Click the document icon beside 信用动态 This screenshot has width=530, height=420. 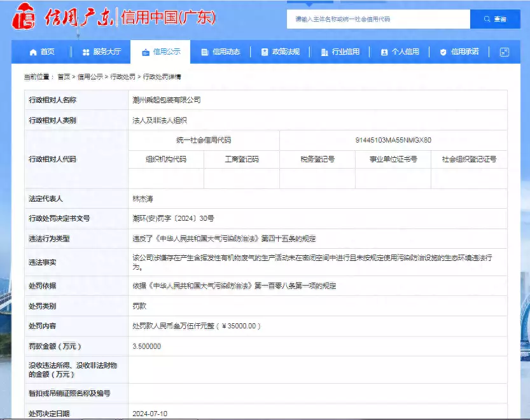(x=205, y=52)
